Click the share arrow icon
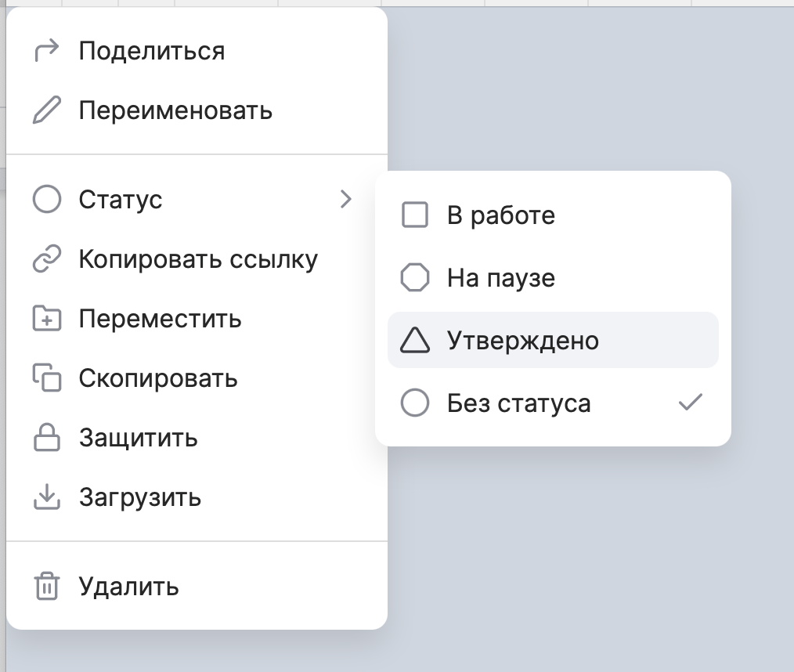The width and height of the screenshot is (794, 672). (47, 51)
